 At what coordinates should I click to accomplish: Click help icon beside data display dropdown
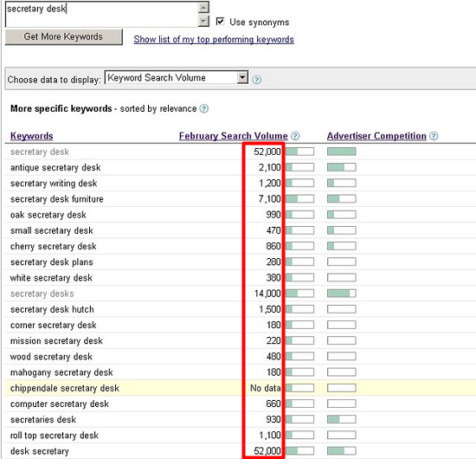pyautogui.click(x=256, y=80)
